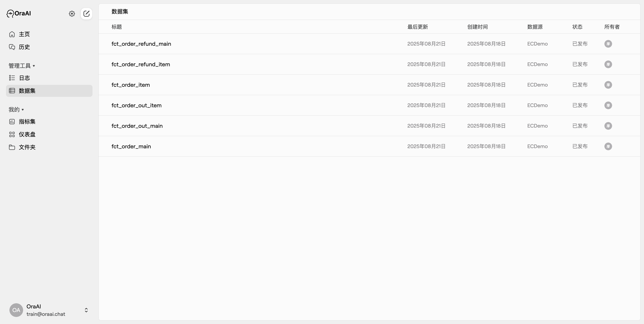Click the OraAI logo icon
Image resolution: width=644 pixels, height=324 pixels.
point(10,13)
